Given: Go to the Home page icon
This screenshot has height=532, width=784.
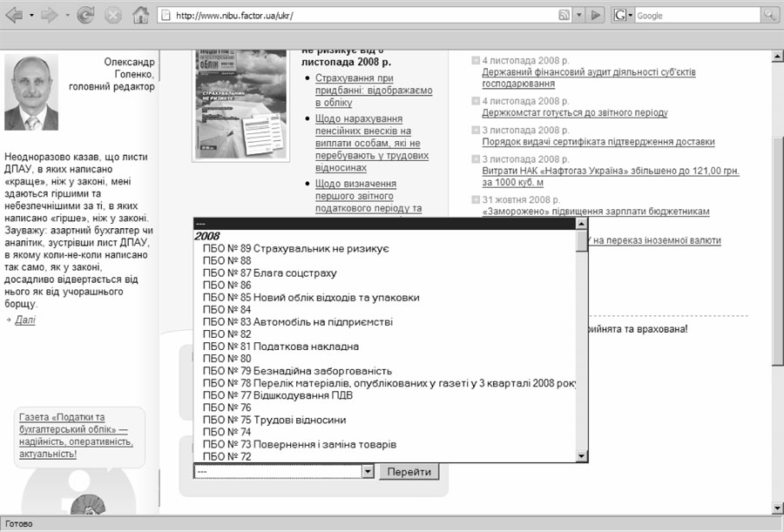Looking at the screenshot, I should tap(140, 16).
